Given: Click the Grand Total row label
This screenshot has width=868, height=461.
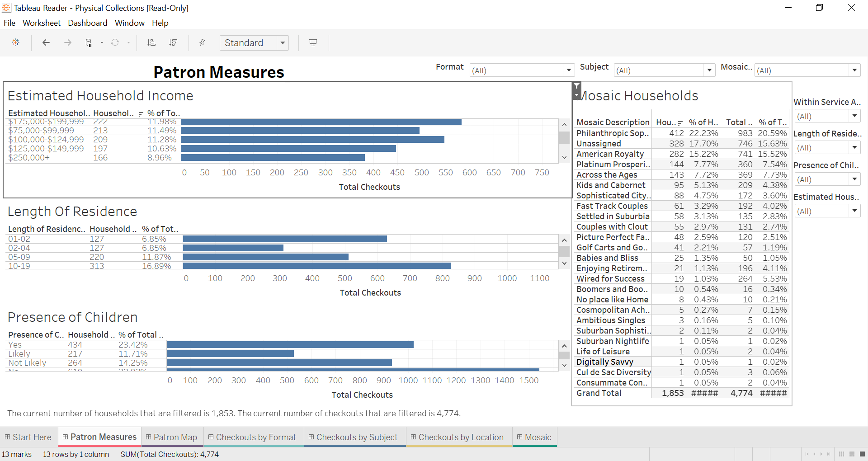Looking at the screenshot, I should tap(599, 393).
